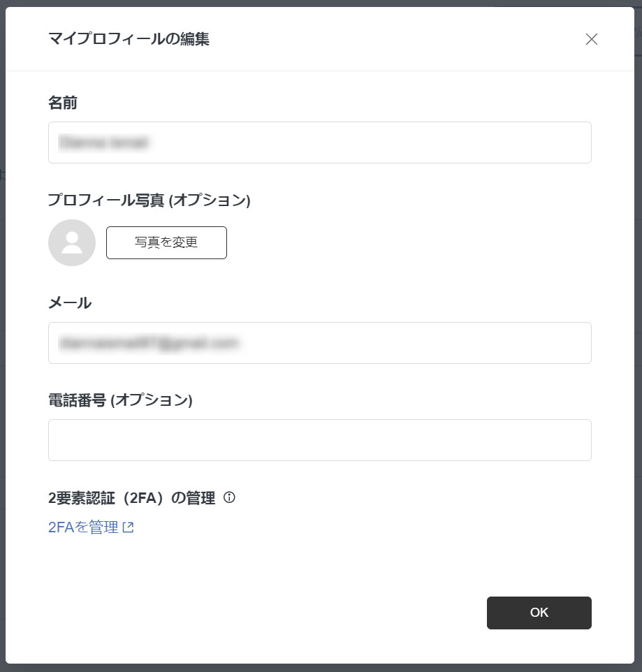
Task: Click the メール field label
Action: (x=70, y=303)
